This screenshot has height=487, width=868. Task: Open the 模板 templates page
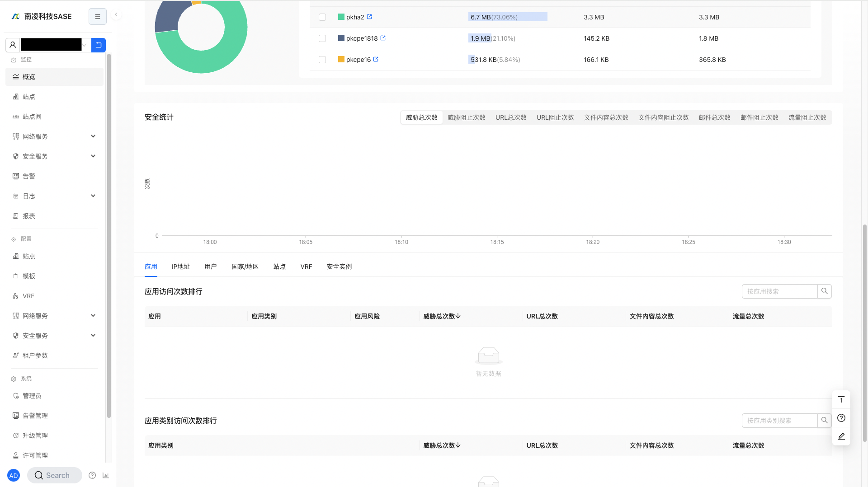point(54,276)
